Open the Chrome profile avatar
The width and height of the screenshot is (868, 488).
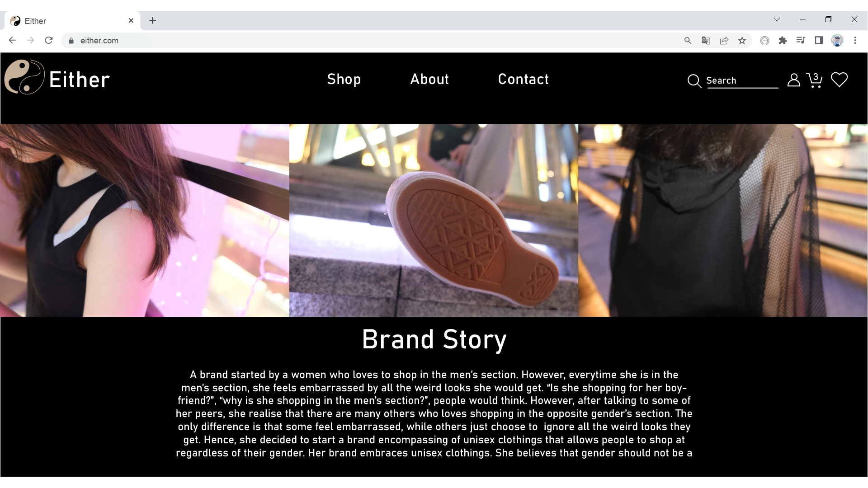(837, 41)
